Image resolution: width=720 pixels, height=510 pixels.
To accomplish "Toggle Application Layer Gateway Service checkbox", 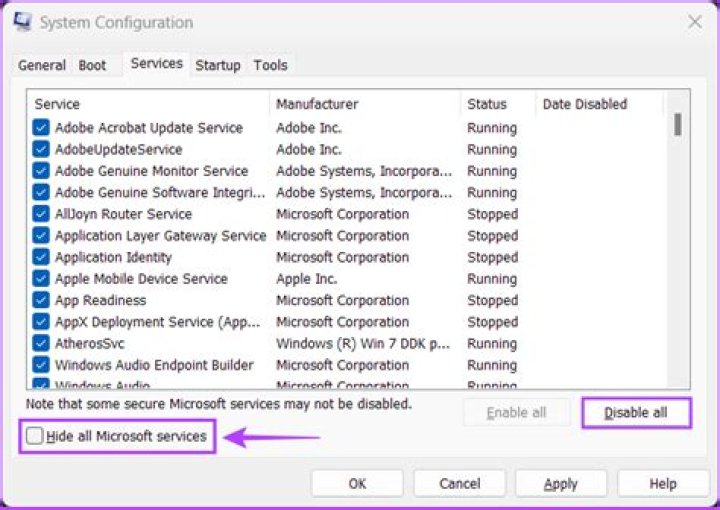I will pyautogui.click(x=41, y=235).
